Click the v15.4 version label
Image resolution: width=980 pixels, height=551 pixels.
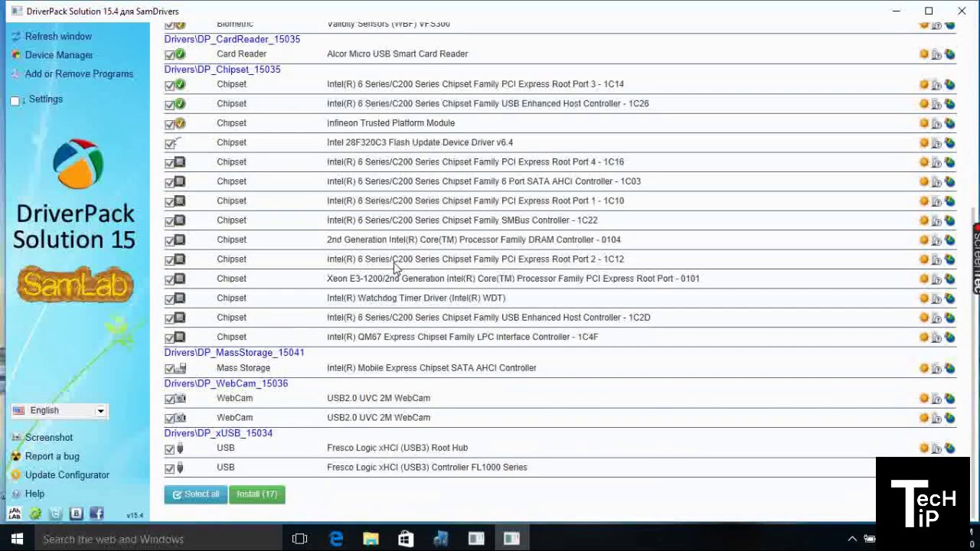tap(135, 516)
